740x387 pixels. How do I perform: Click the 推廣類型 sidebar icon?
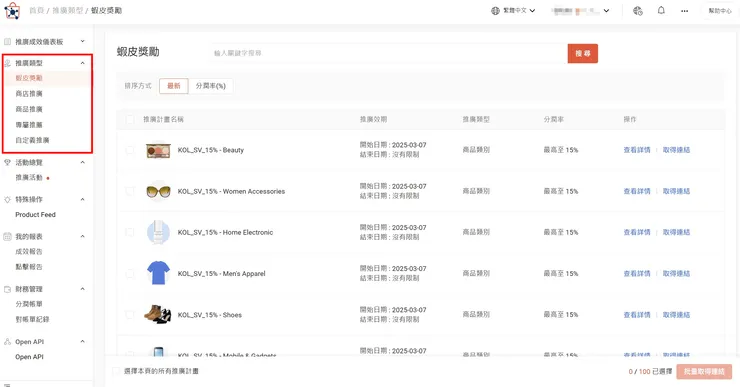(8, 63)
